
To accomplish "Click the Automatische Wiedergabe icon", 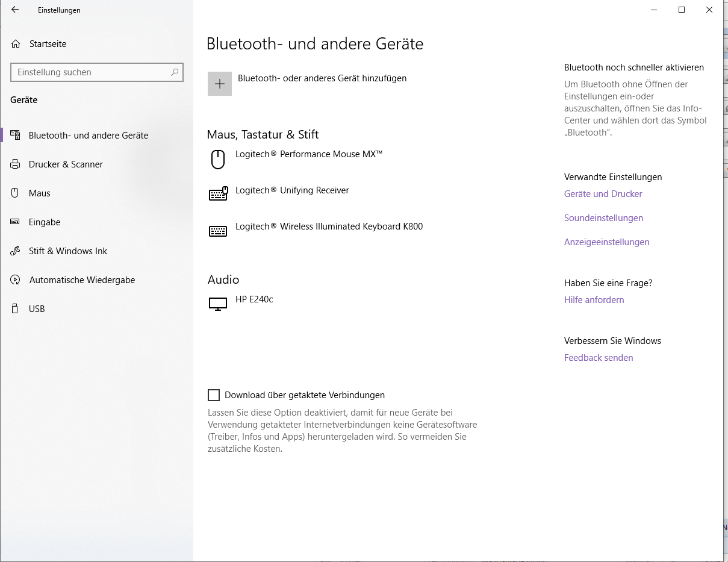I will [16, 280].
